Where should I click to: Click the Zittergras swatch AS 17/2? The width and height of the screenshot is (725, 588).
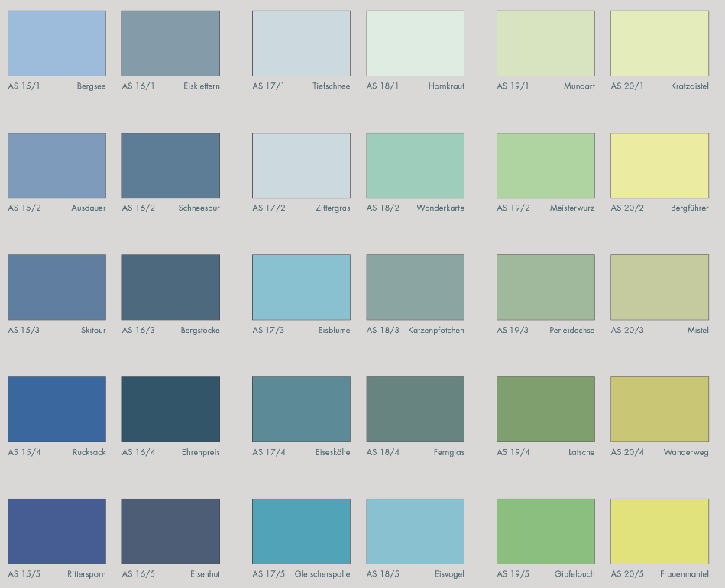[302, 166]
